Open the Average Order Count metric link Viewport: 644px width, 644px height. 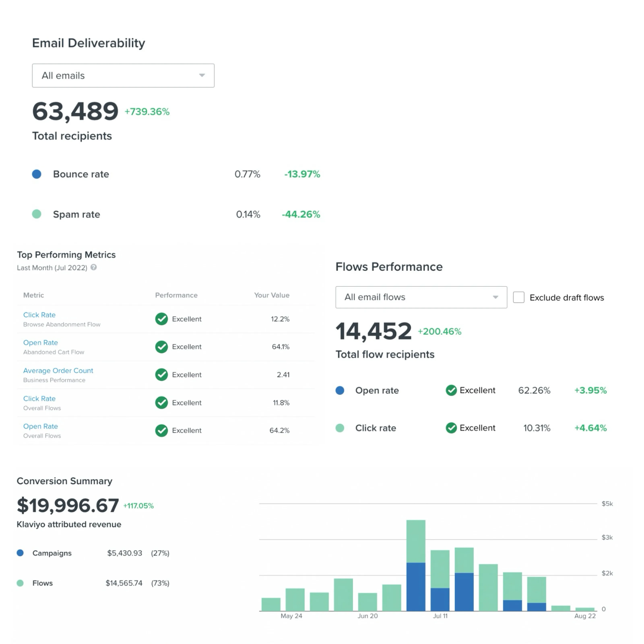point(58,371)
